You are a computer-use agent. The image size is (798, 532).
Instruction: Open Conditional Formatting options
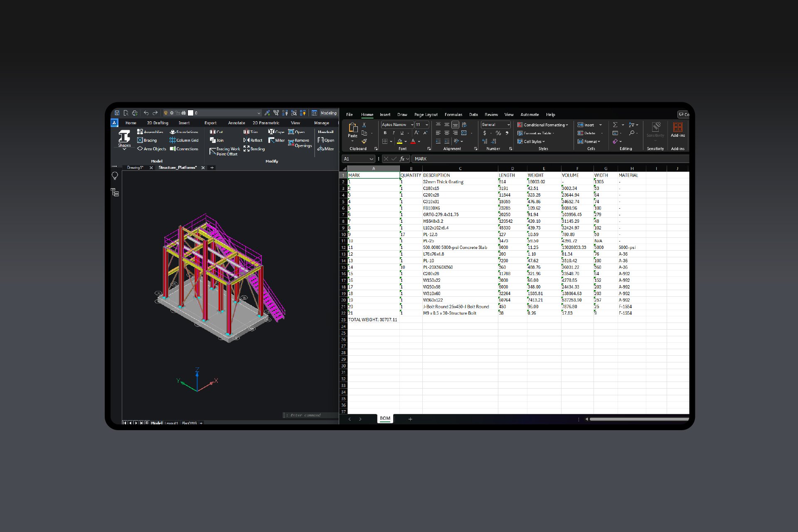pos(542,125)
